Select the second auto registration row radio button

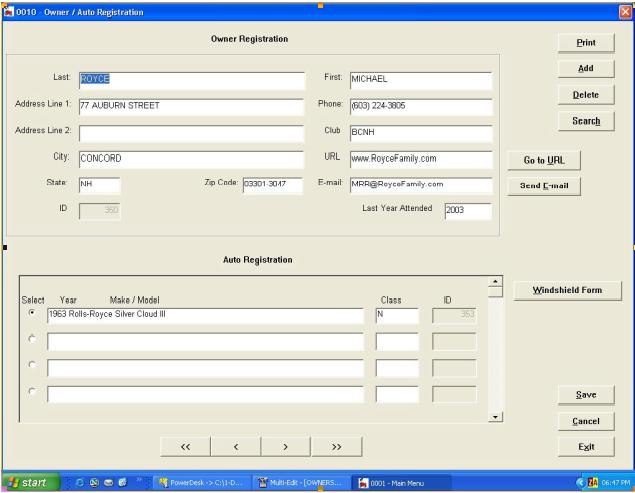pyautogui.click(x=32, y=341)
